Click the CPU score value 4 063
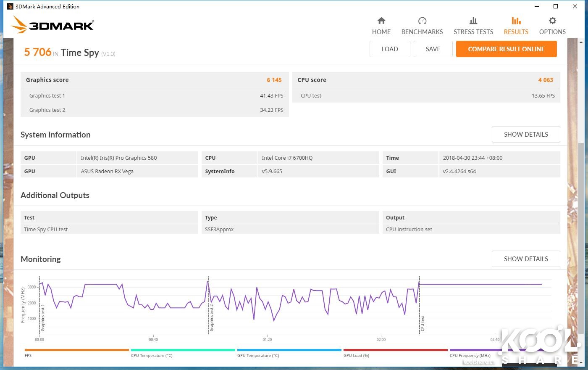 click(x=546, y=80)
